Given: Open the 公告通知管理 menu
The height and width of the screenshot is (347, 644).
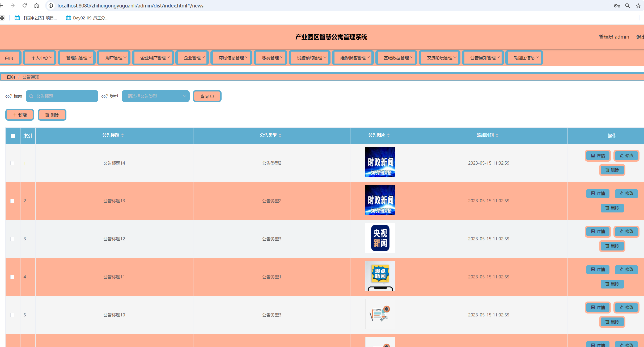Looking at the screenshot, I should (x=483, y=58).
